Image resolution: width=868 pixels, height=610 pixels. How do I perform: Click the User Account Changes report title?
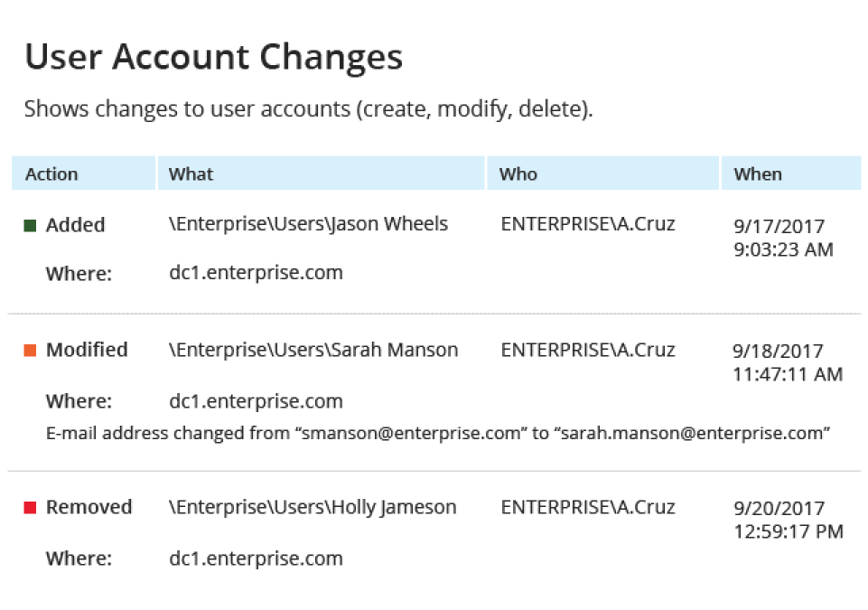click(213, 58)
